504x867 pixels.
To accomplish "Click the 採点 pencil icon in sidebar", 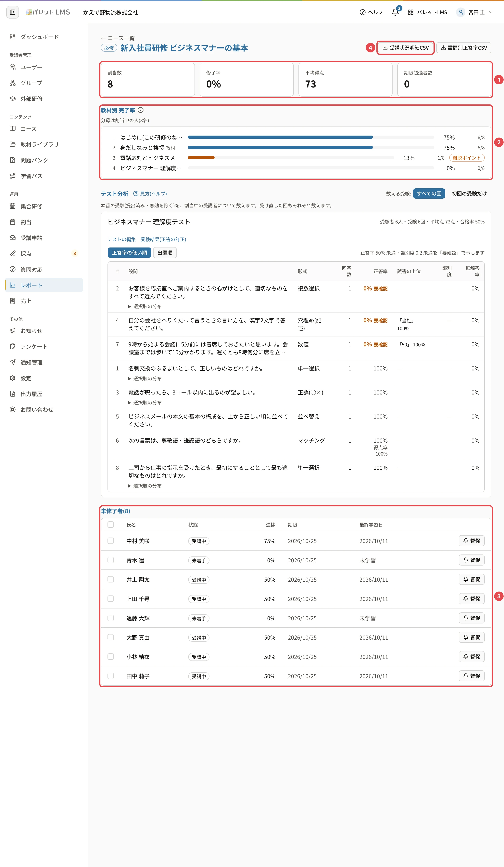I will point(13,254).
